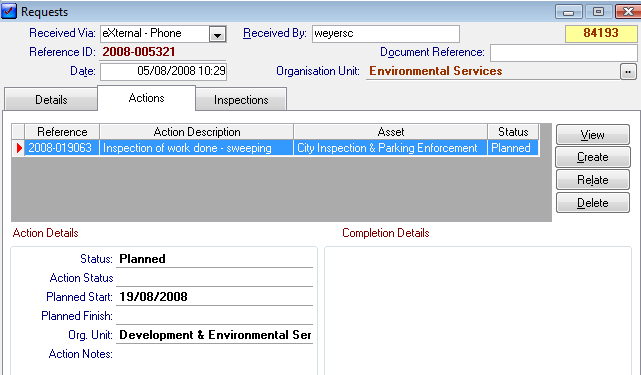Image resolution: width=641 pixels, height=375 pixels.
Task: Click the View button
Action: pos(592,135)
